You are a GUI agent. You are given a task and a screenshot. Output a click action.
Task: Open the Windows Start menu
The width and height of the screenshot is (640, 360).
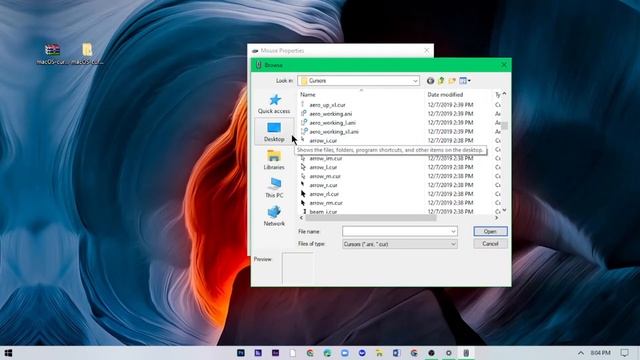click(8, 353)
